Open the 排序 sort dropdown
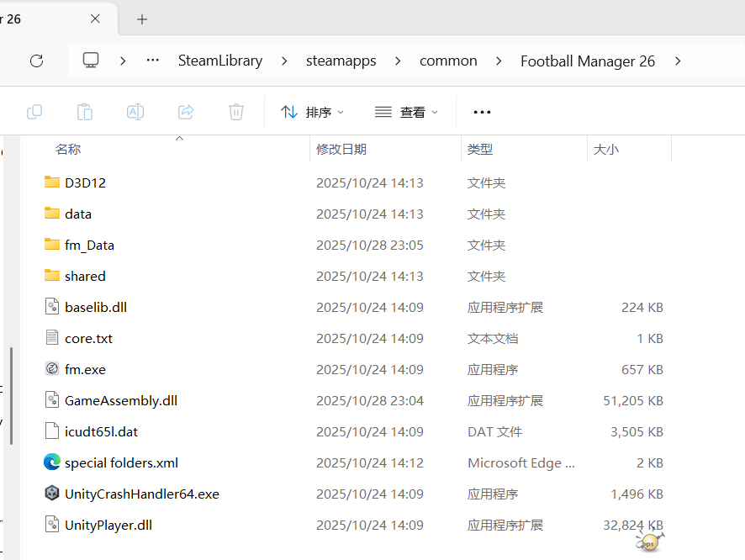745x560 pixels. point(313,112)
